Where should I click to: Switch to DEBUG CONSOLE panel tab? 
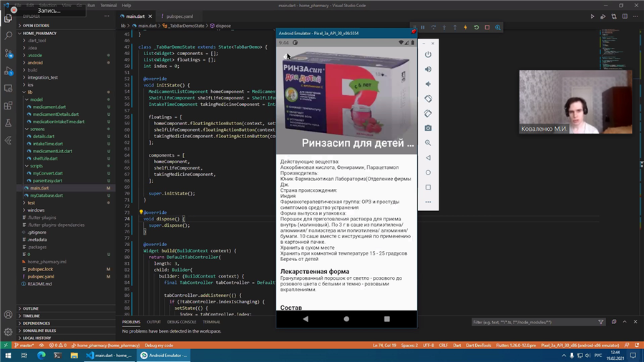[x=182, y=322]
